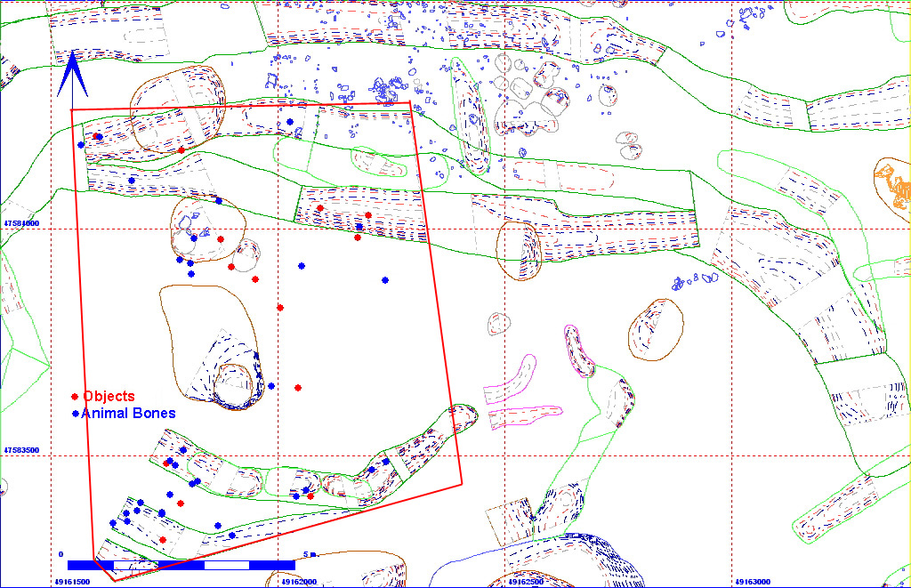Select the small brown oval right of center
911x588 pixels.
[657, 329]
